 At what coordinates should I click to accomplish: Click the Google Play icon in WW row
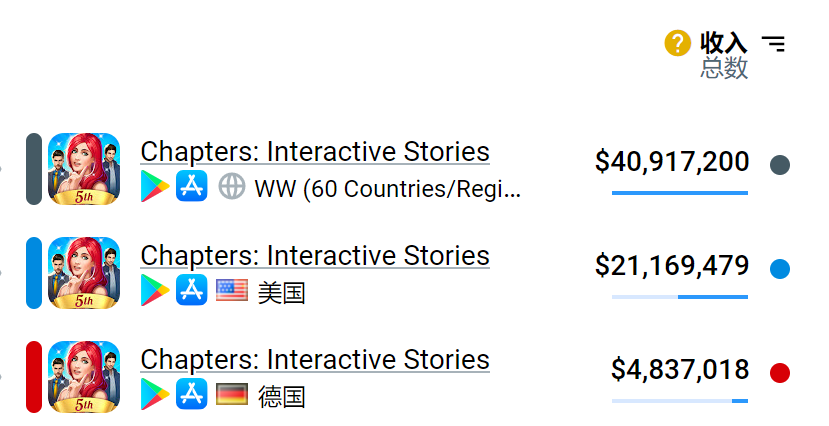pos(155,187)
